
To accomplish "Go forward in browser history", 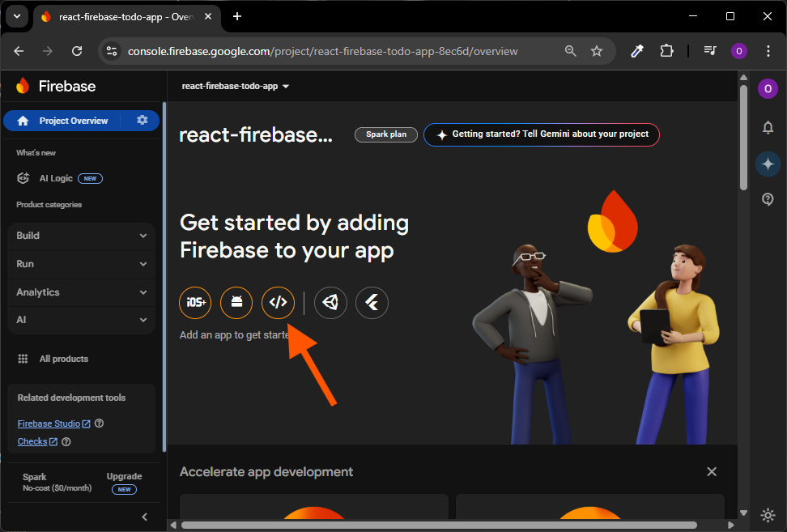I will [x=48, y=51].
